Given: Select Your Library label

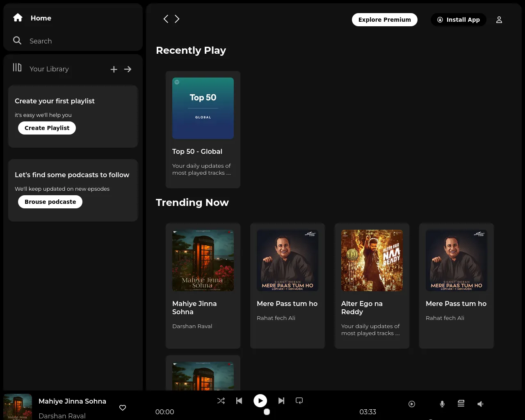Looking at the screenshot, I should coord(49,69).
